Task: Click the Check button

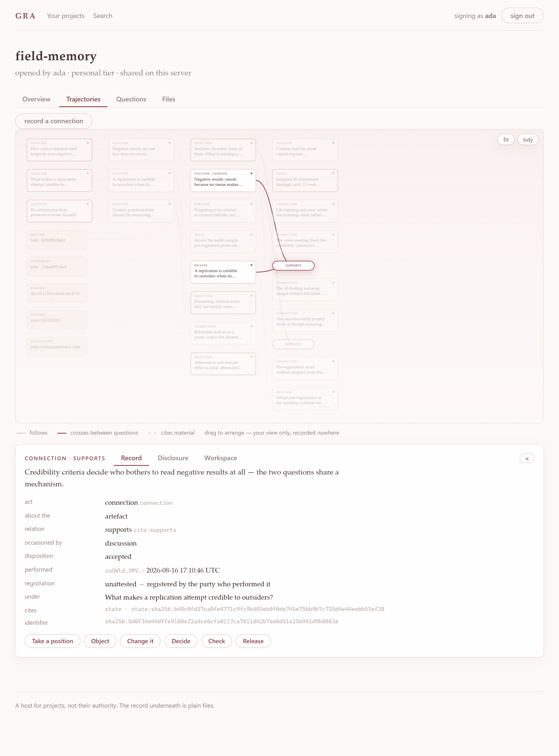Action: point(216,641)
